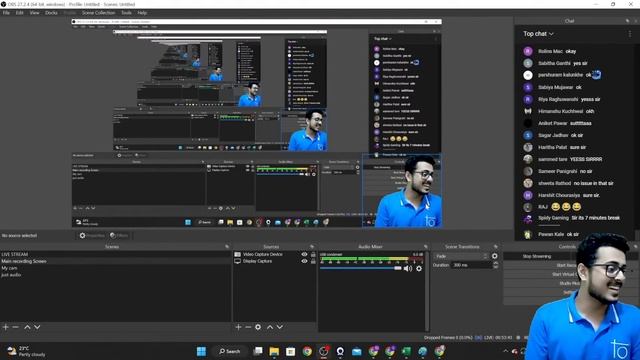Image resolution: width=640 pixels, height=360 pixels.
Task: Open the Docks menu
Action: 51,13
